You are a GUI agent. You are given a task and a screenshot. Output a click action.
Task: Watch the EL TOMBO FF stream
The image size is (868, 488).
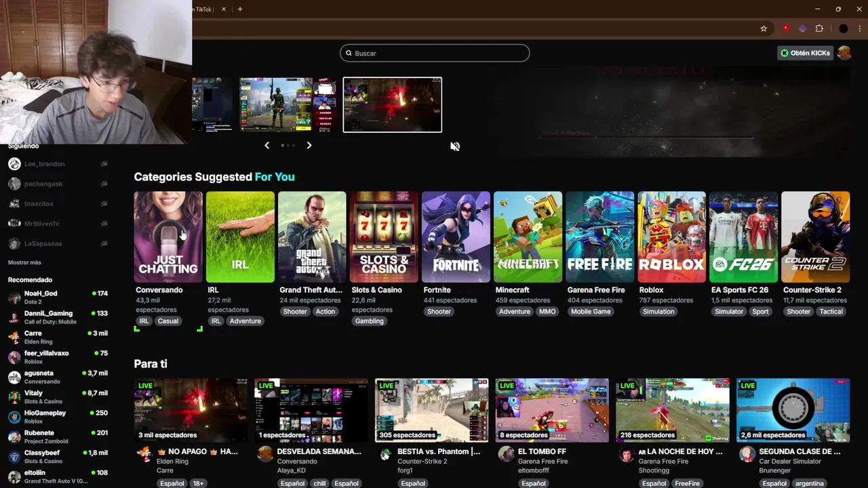[x=553, y=410]
